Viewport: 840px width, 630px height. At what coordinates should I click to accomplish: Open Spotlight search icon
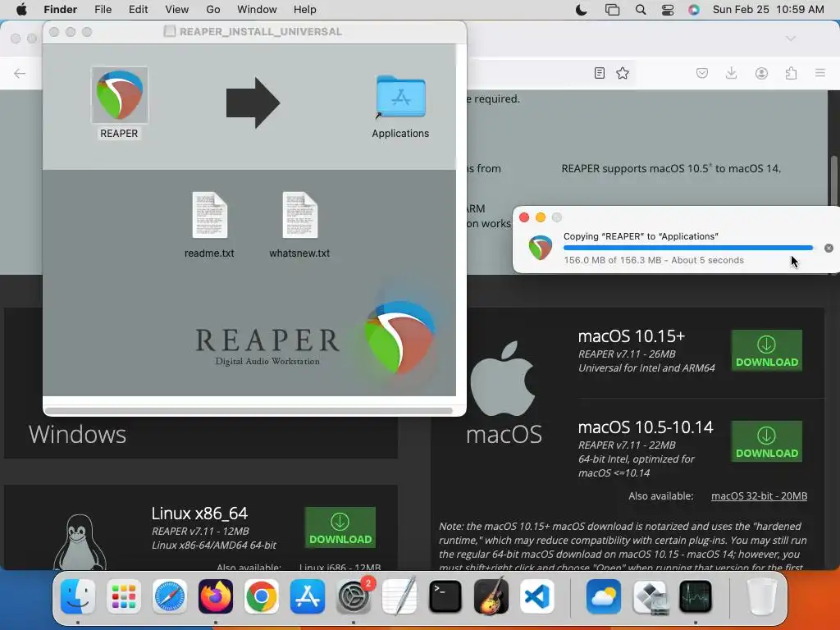point(640,10)
